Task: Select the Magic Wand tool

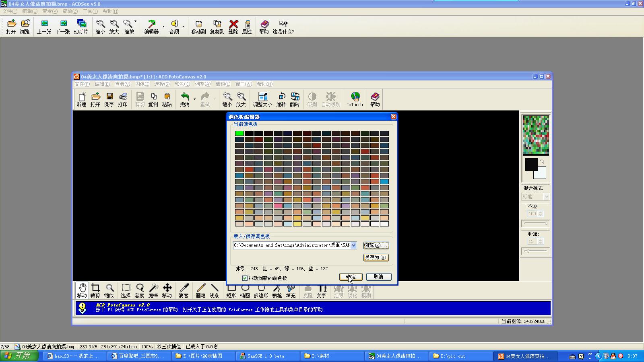Action: coord(153,290)
